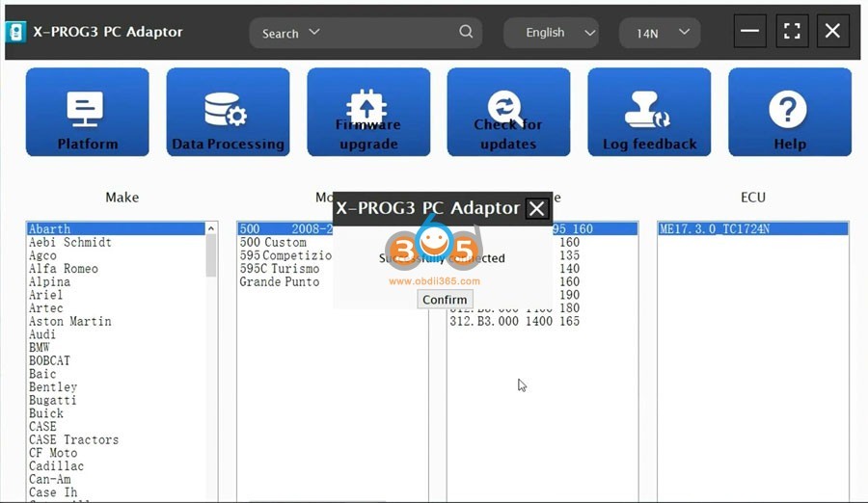Select BOBCAT make
Image resolution: width=868 pixels, height=503 pixels.
click(116, 360)
